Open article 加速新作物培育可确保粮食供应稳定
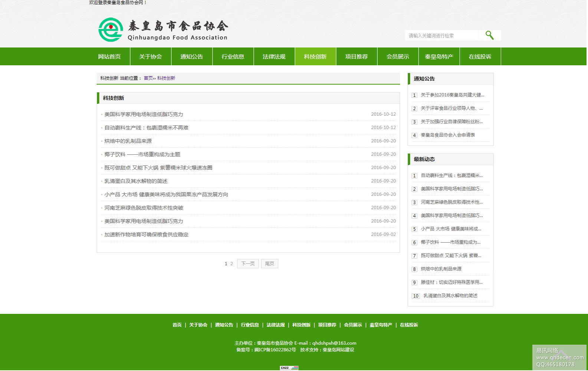This screenshot has height=371, width=588. pos(146,234)
